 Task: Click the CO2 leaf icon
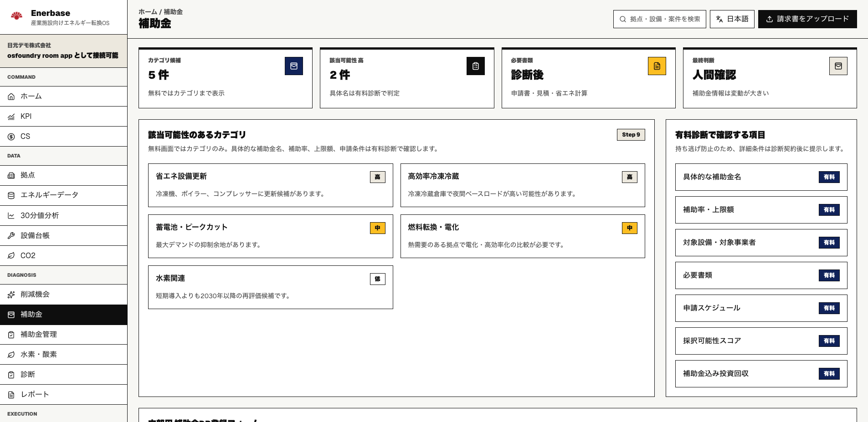click(x=11, y=256)
